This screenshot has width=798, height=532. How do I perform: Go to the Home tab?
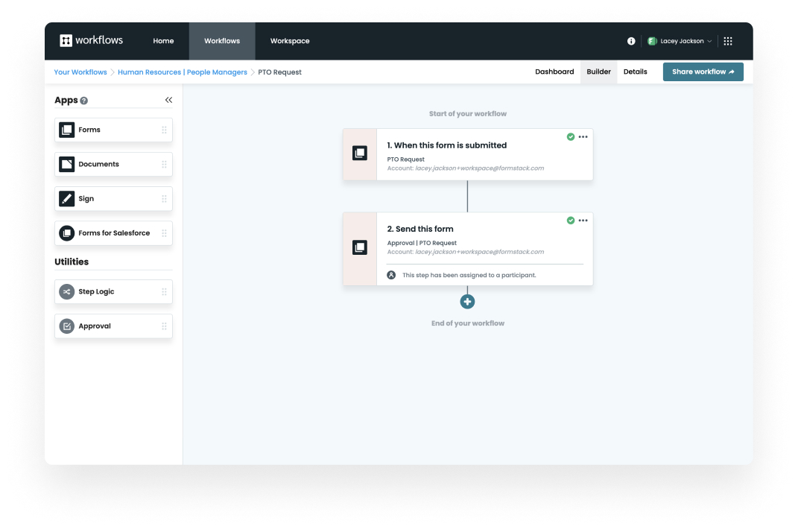coord(163,41)
